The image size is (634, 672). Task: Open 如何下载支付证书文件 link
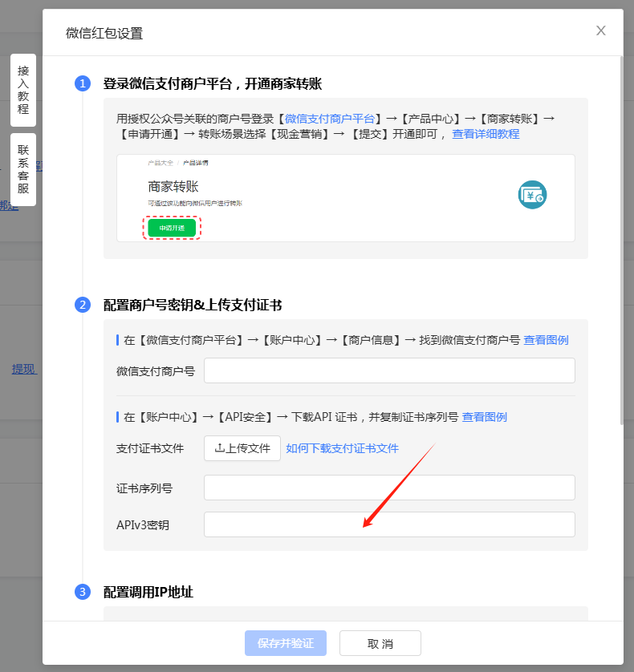(343, 448)
